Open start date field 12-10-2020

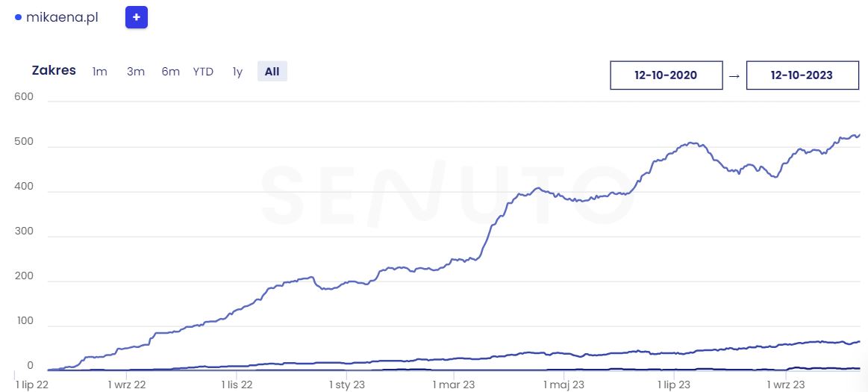pos(666,75)
